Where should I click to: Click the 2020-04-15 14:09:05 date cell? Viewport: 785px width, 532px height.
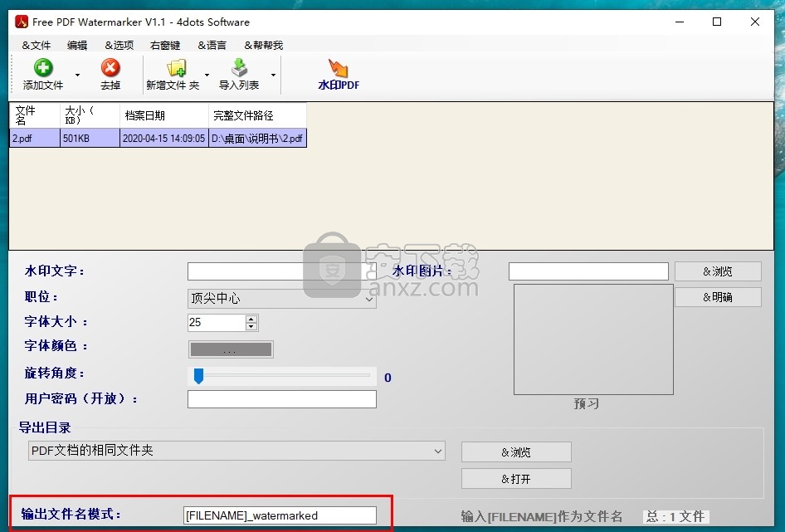click(x=163, y=139)
